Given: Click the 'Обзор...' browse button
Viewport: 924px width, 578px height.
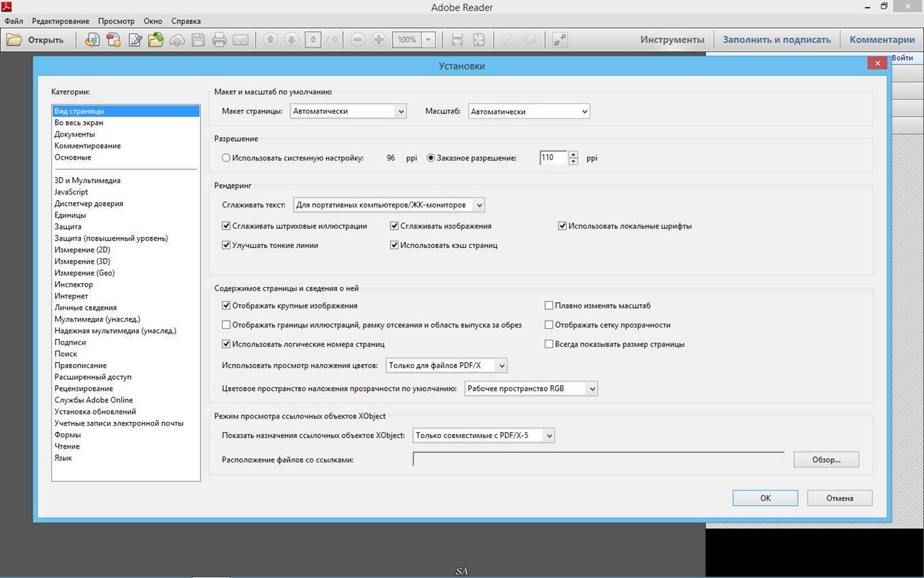Looking at the screenshot, I should click(826, 460).
